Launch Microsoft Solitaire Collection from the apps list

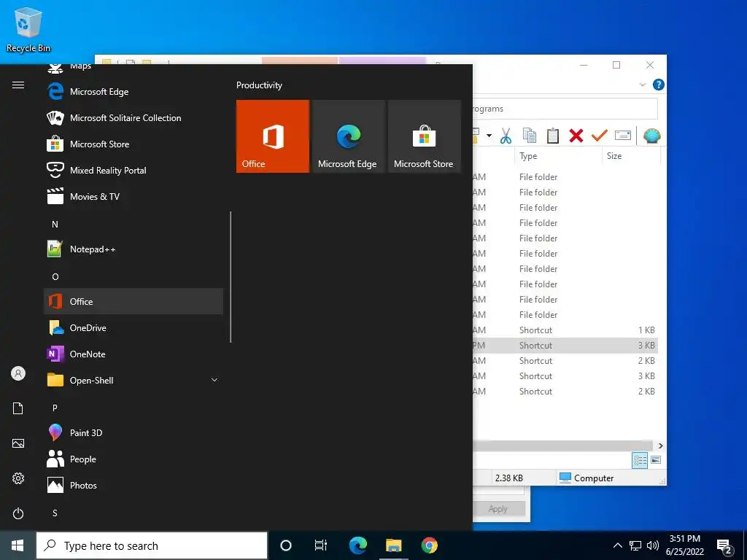click(133, 117)
